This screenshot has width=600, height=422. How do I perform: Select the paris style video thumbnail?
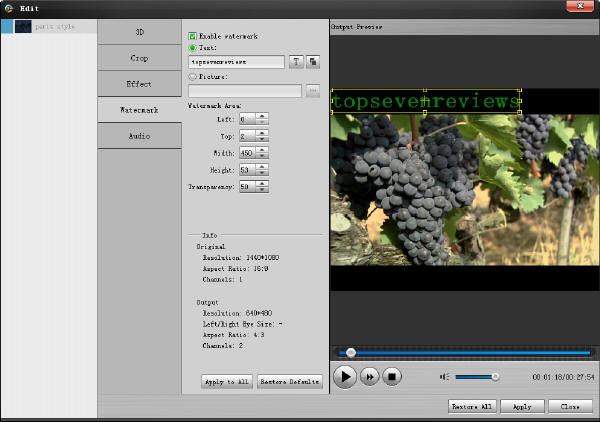[x=23, y=26]
